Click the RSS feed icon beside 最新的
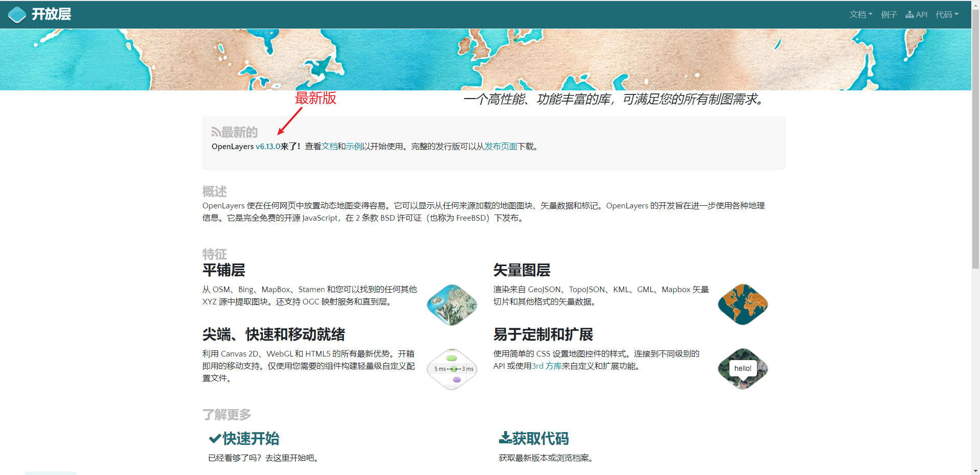 [216, 132]
